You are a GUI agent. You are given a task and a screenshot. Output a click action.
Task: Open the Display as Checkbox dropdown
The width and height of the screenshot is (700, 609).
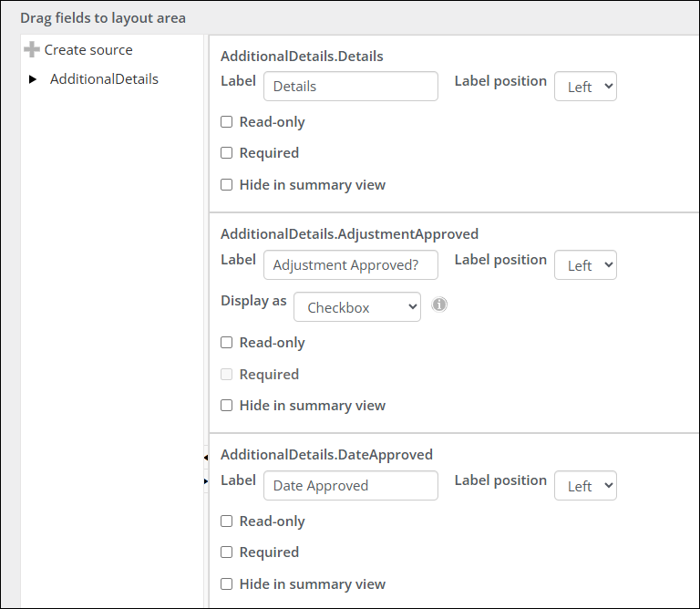tap(357, 307)
